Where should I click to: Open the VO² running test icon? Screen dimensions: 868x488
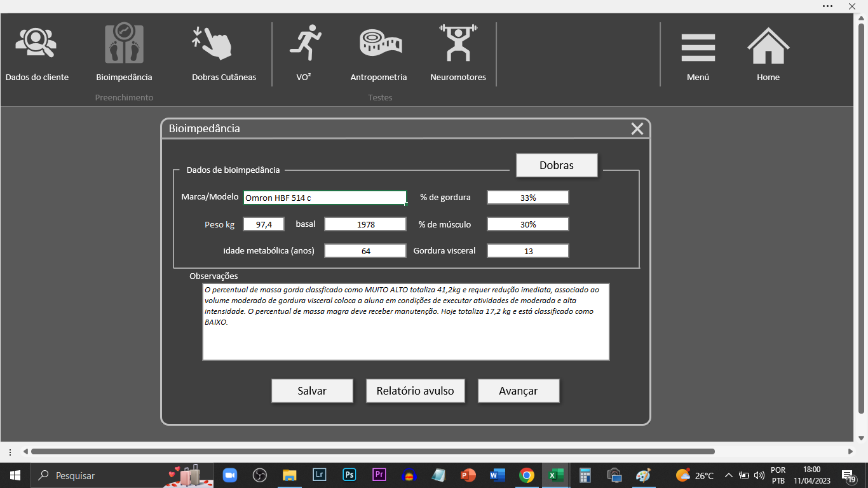(306, 44)
